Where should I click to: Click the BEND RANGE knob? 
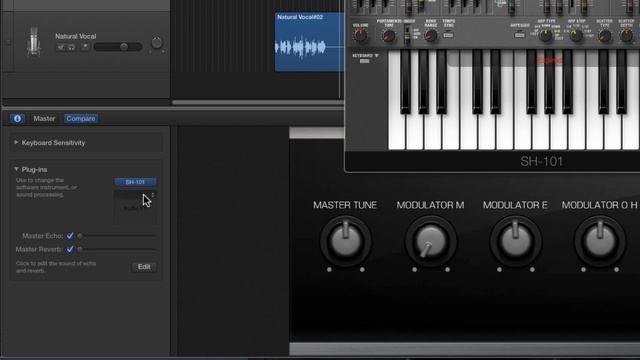coord(431,36)
